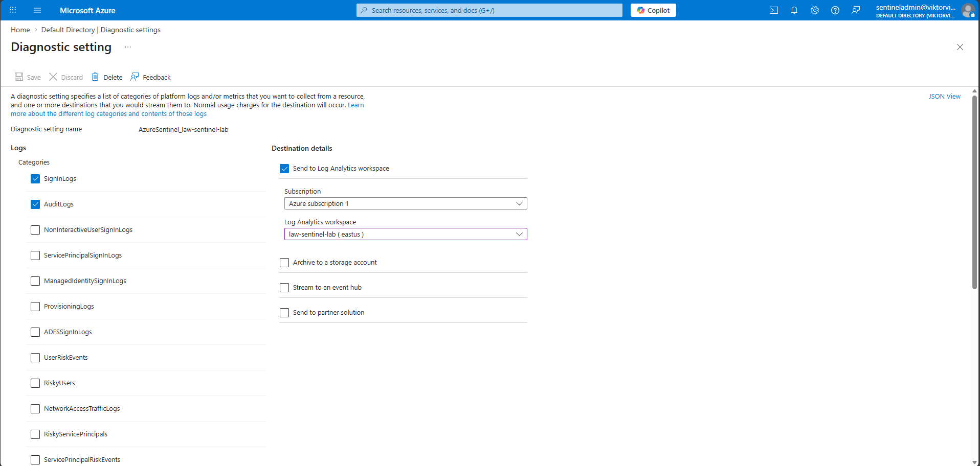Open the ellipsis menu beside Diagnostic setting
Viewport: 980px width, 466px height.
(x=128, y=47)
